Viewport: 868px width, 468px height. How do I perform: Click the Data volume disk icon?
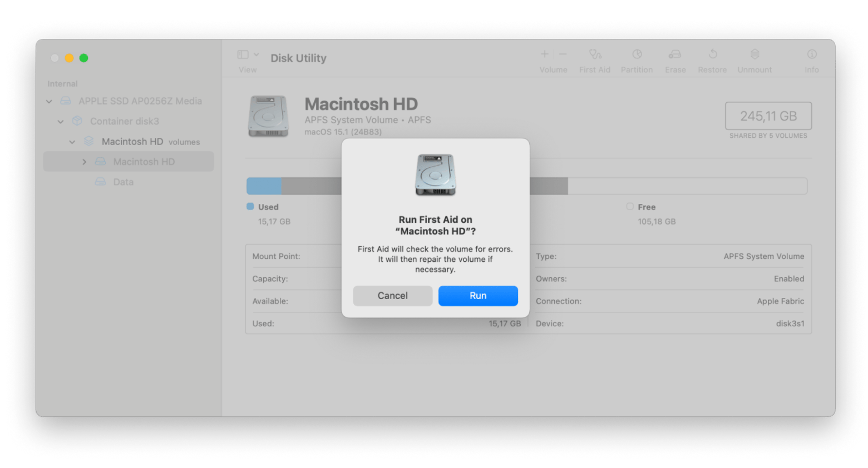pyautogui.click(x=100, y=182)
